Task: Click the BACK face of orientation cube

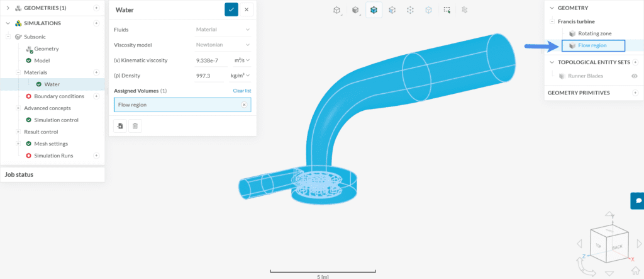Action: click(618, 248)
